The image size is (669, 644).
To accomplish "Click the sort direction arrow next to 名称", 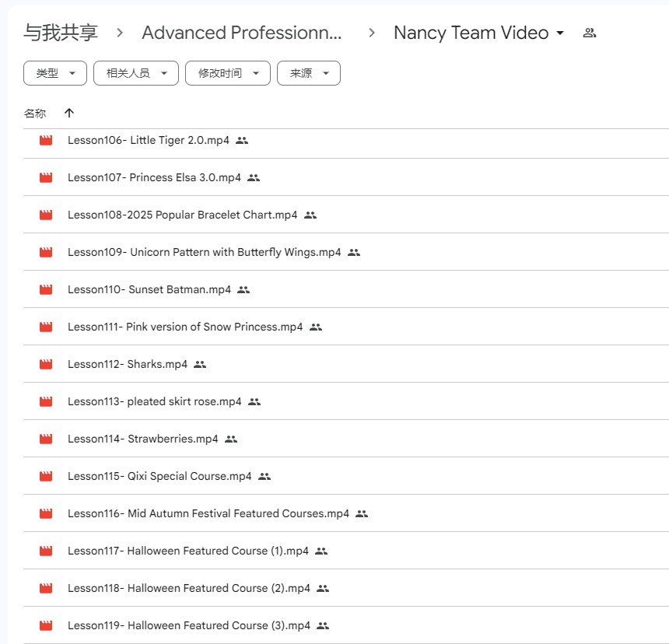I will tap(69, 114).
